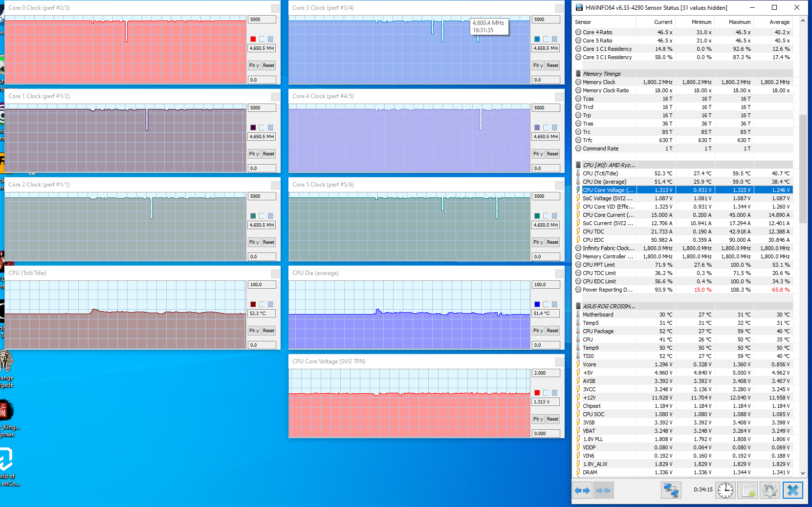Click the Memory Timings section header

601,74
